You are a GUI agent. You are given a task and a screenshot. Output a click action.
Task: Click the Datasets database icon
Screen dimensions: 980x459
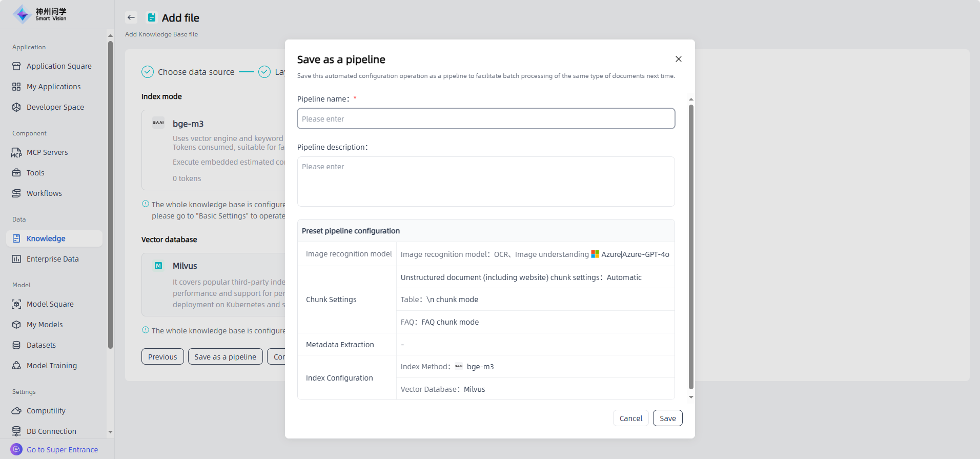click(x=16, y=345)
